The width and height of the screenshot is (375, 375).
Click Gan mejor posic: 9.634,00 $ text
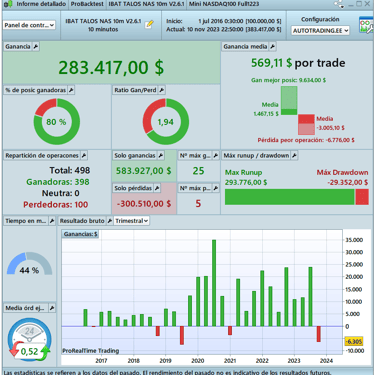288,80
